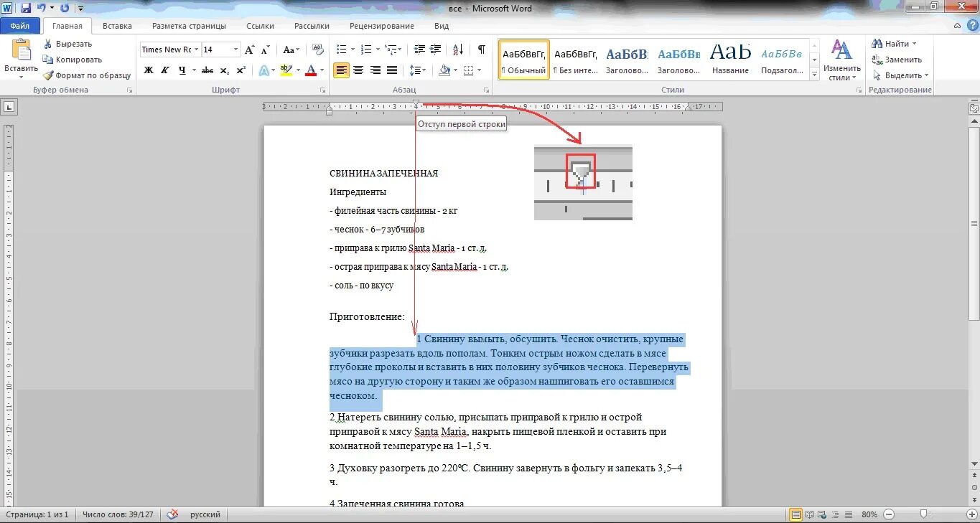Screen dimensions: 980x523
Task: Save document from quick access toolbar
Action: coord(26,8)
